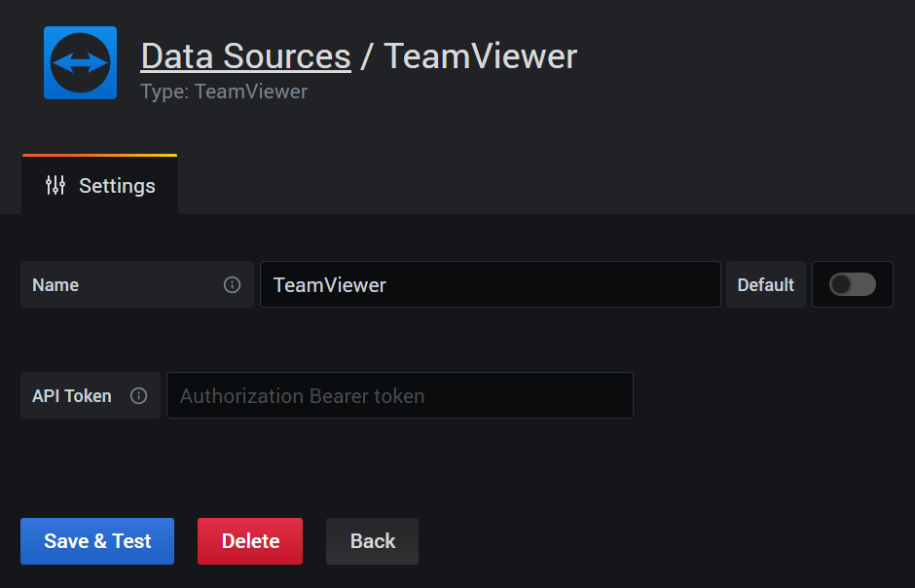
Task: Click the API Token label
Action: [72, 395]
